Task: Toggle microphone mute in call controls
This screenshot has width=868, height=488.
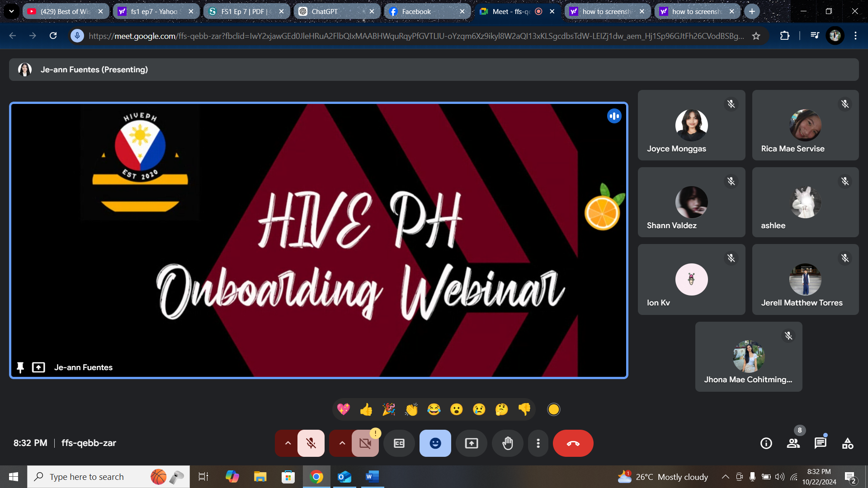Action: click(311, 443)
